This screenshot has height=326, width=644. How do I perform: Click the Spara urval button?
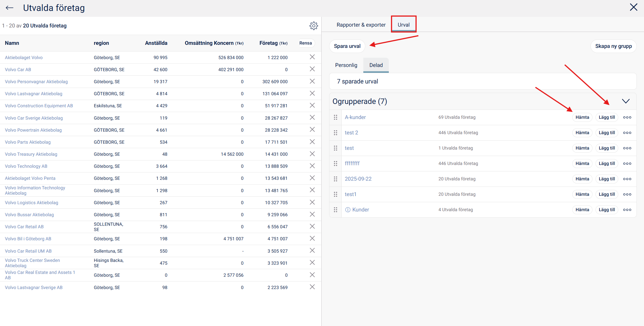(x=347, y=46)
